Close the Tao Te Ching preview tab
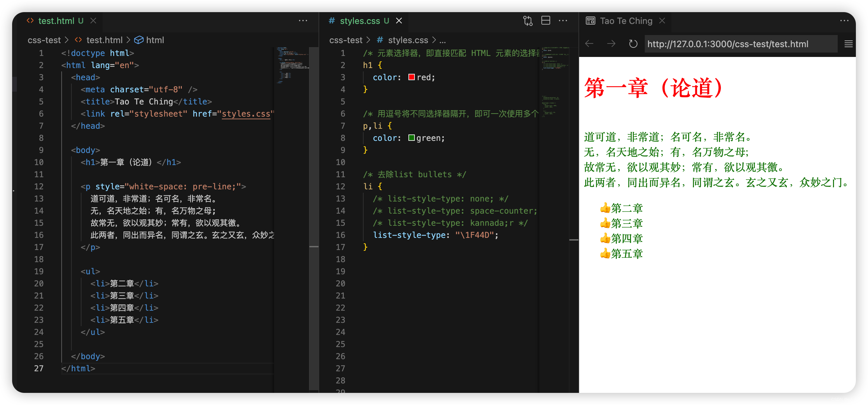This screenshot has height=405, width=868. tap(662, 21)
